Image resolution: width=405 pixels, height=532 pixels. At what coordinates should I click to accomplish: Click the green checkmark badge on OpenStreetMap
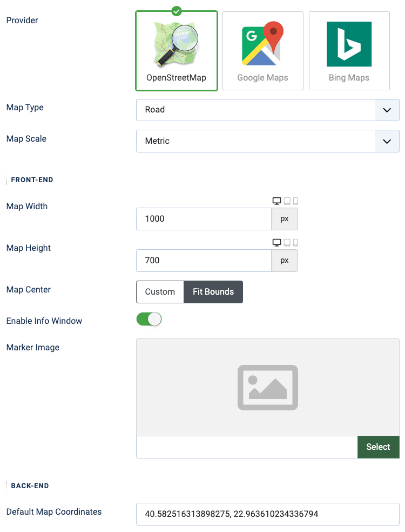pyautogui.click(x=177, y=11)
